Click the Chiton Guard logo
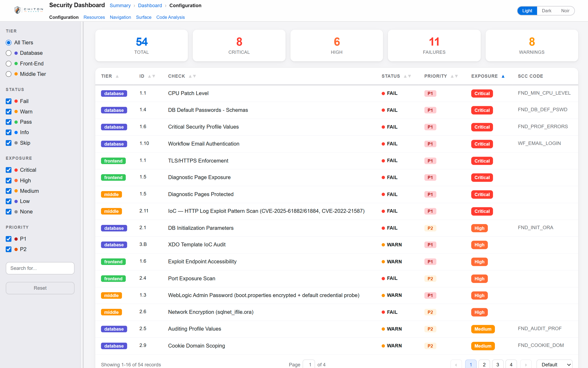The height and width of the screenshot is (368, 588). (29, 10)
